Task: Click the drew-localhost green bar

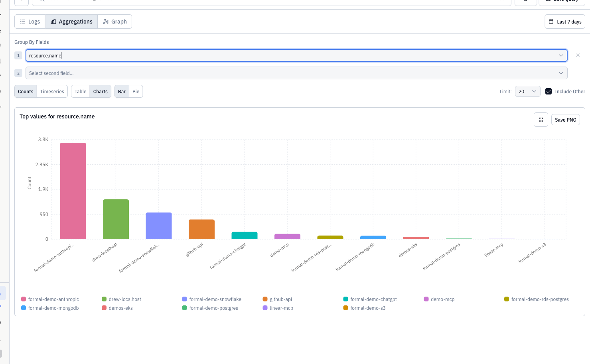Action: (x=116, y=219)
